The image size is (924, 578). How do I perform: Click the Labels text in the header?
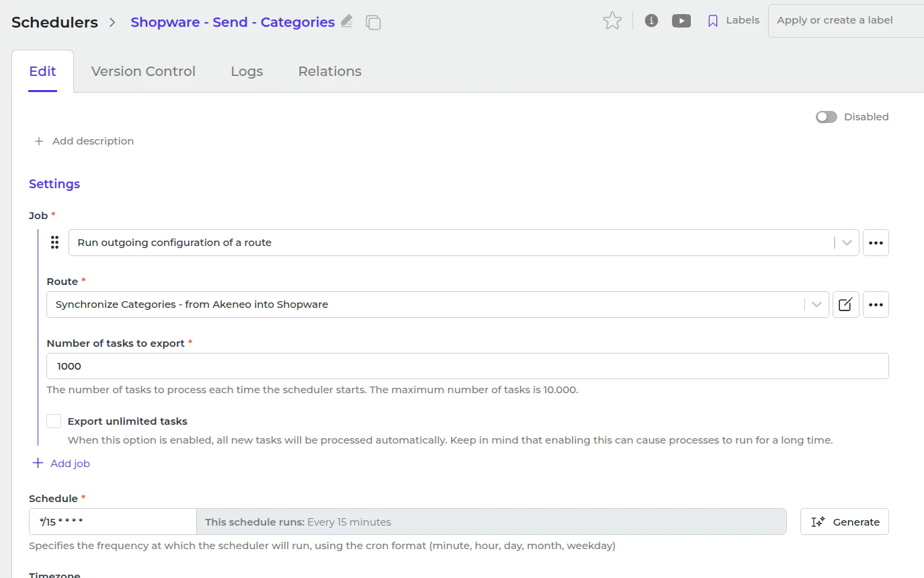pos(743,20)
